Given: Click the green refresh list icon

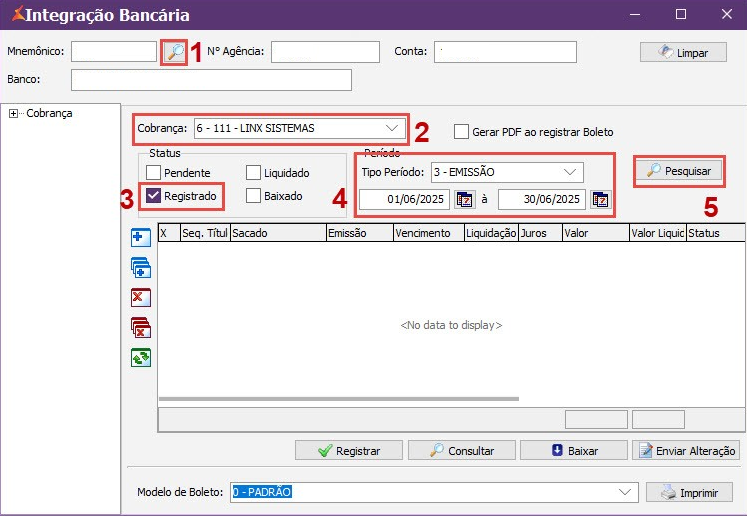Looking at the screenshot, I should [x=141, y=358].
